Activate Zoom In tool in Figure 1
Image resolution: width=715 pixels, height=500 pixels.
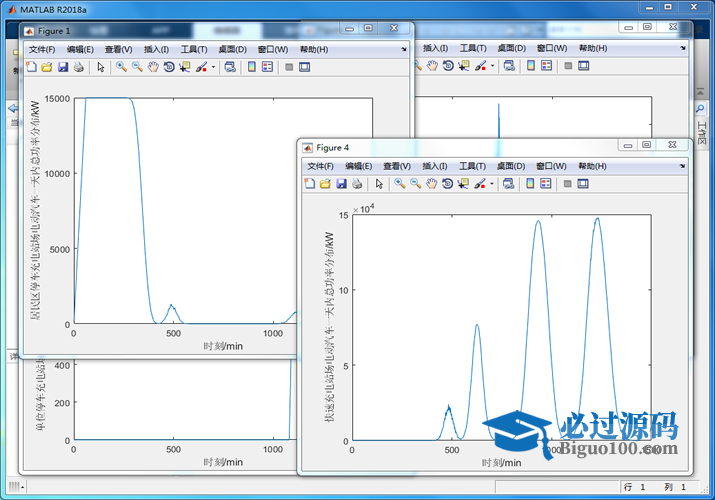[121, 67]
